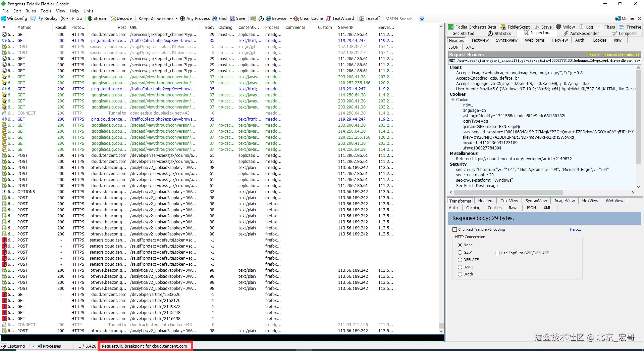Image resolution: width=644 pixels, height=351 pixels.
Task: Open the Log tab
Action: pos(586,27)
